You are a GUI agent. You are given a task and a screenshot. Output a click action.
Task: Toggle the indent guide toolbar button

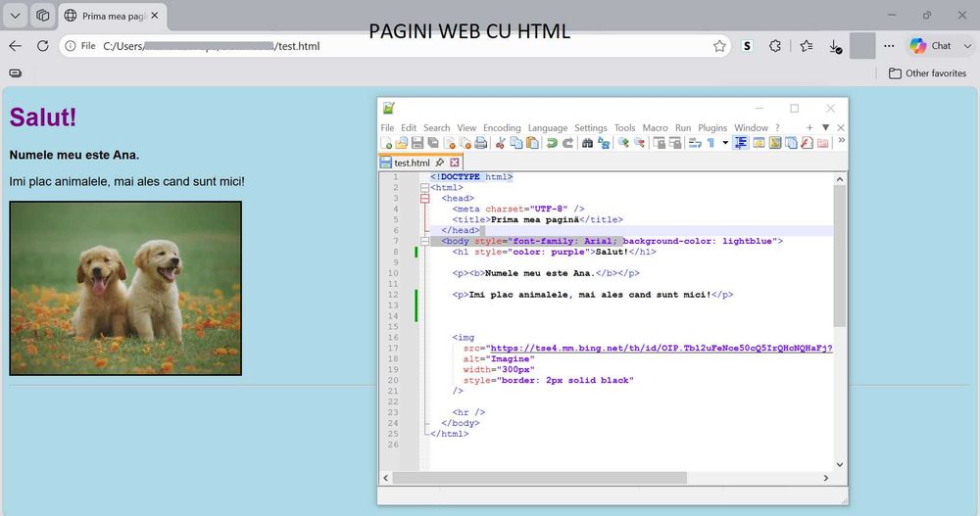(x=741, y=143)
